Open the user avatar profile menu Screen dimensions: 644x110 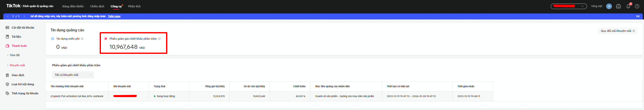[609, 6]
